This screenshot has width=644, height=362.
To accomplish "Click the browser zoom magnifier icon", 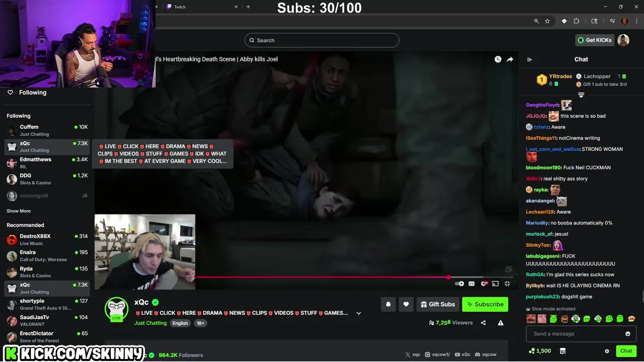I will 536,21.
